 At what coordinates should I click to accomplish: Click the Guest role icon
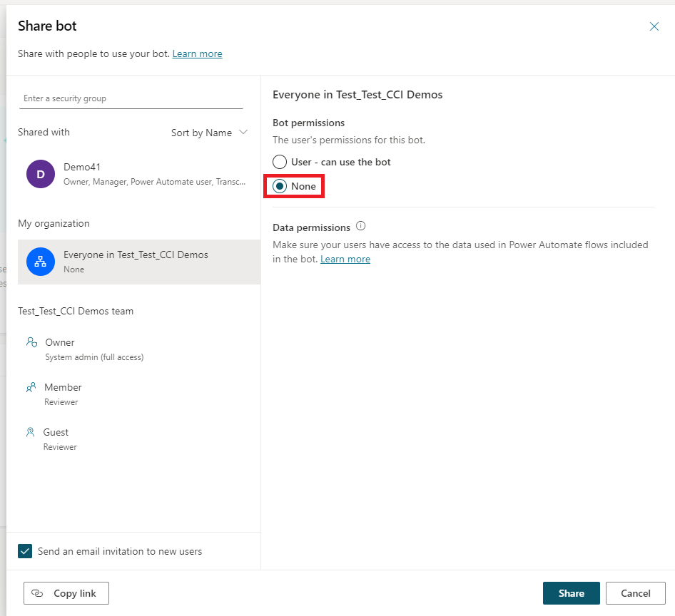pyautogui.click(x=30, y=432)
